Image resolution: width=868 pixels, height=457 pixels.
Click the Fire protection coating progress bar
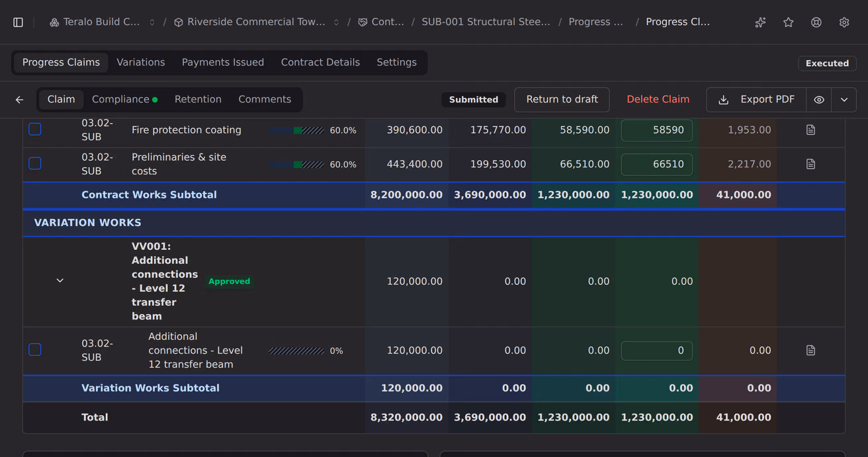coord(297,131)
